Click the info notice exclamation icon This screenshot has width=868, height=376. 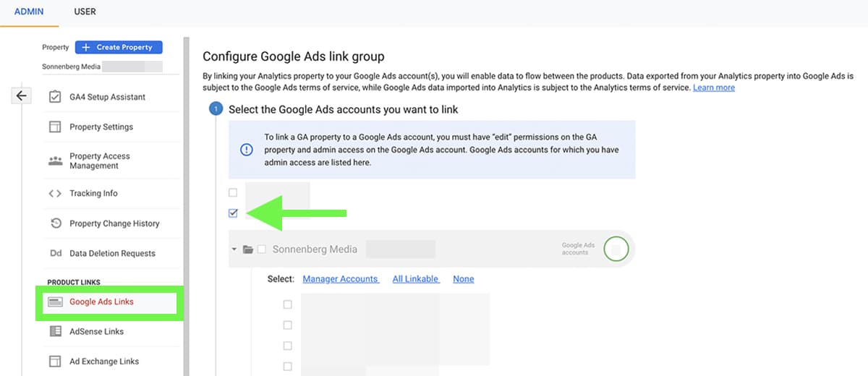coord(246,150)
